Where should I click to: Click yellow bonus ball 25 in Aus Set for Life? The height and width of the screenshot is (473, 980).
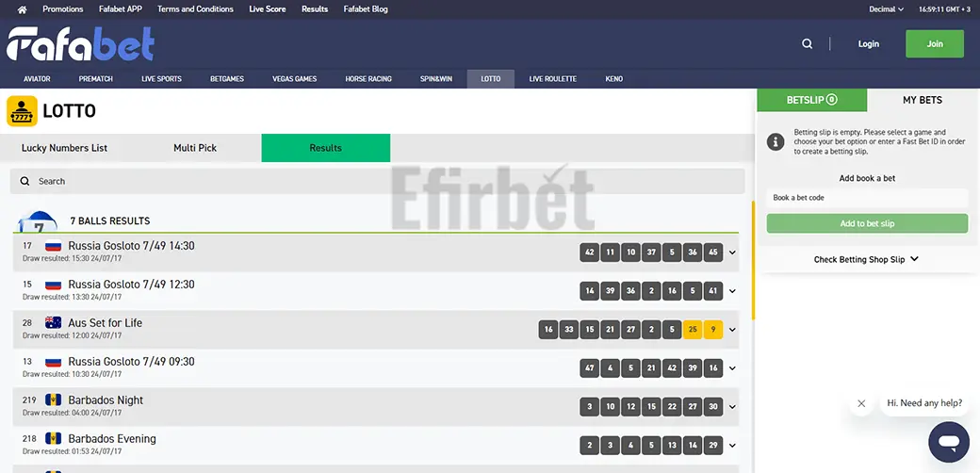point(693,330)
